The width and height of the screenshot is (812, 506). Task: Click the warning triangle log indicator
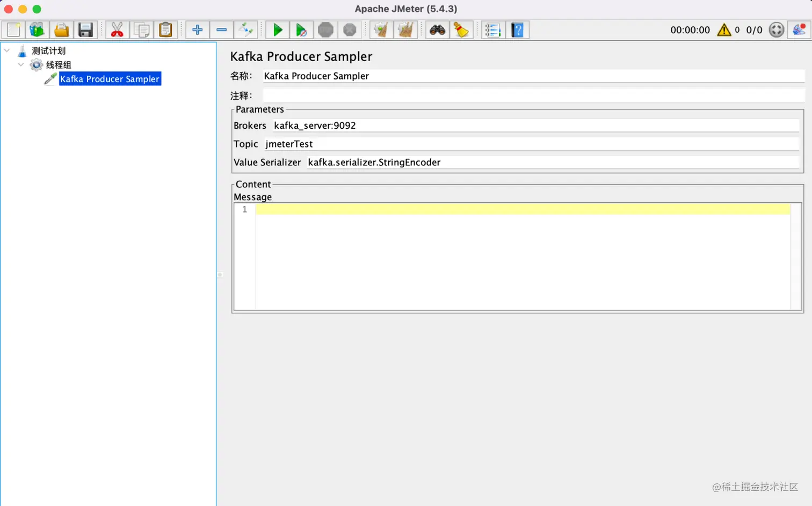[x=724, y=30]
